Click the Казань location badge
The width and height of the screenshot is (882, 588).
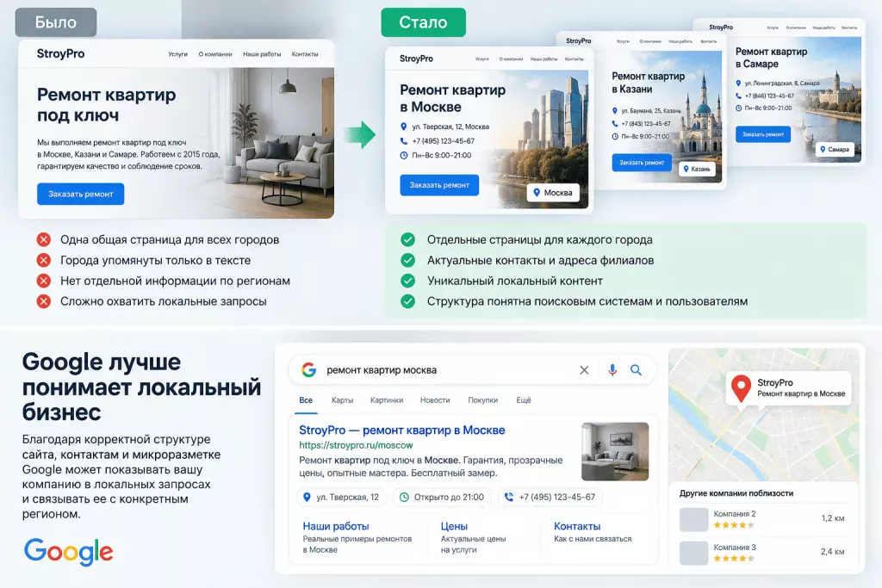[696, 169]
